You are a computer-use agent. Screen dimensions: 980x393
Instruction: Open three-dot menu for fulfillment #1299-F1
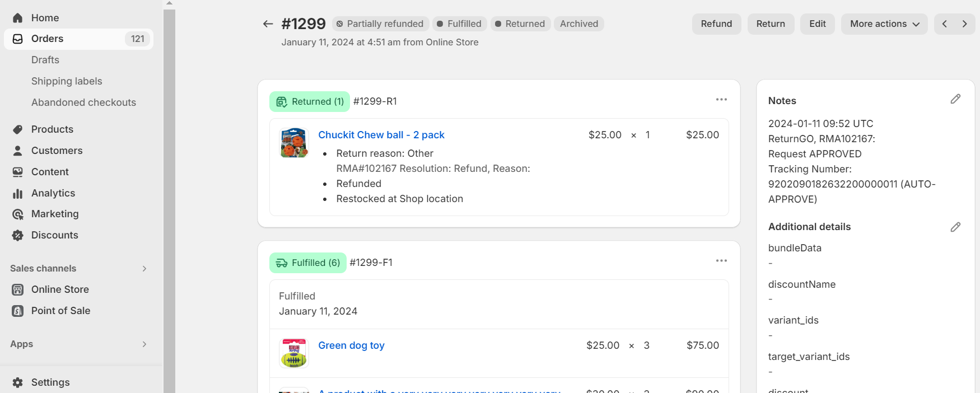(x=721, y=261)
